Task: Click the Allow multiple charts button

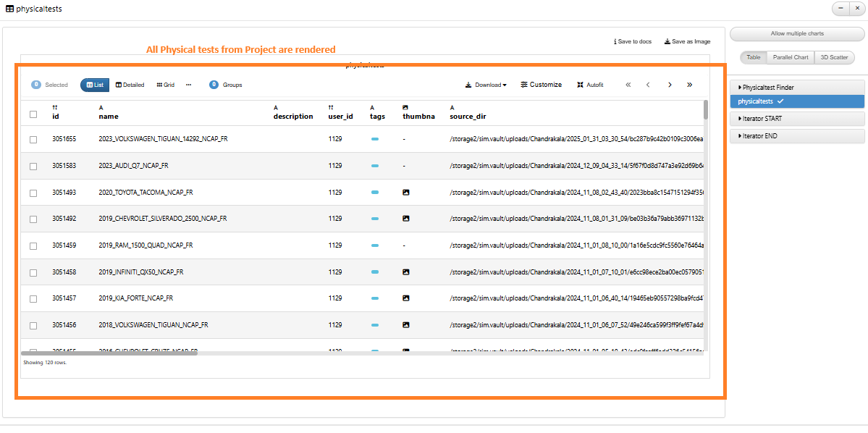Action: (797, 33)
